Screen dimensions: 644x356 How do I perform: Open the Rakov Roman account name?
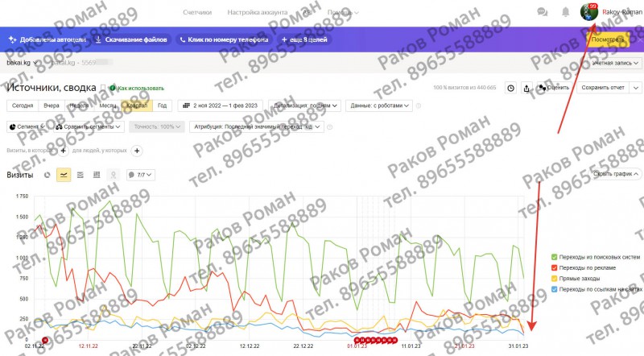click(621, 12)
